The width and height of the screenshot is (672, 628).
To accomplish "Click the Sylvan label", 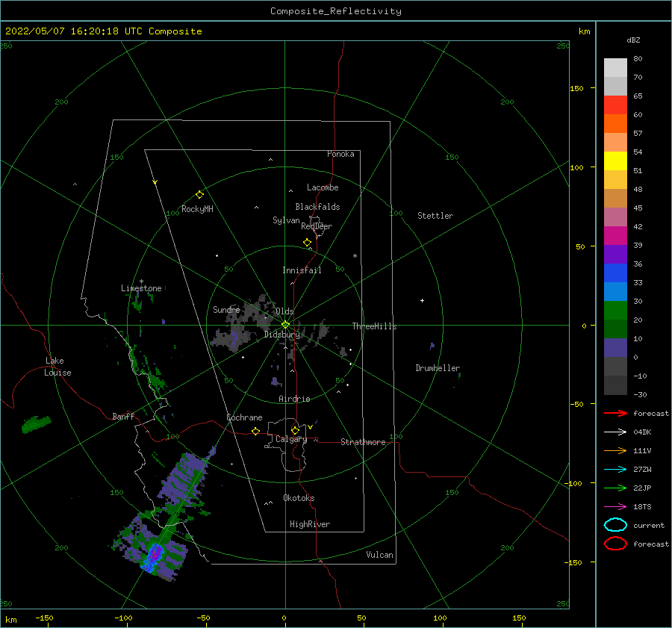I will pyautogui.click(x=286, y=220).
